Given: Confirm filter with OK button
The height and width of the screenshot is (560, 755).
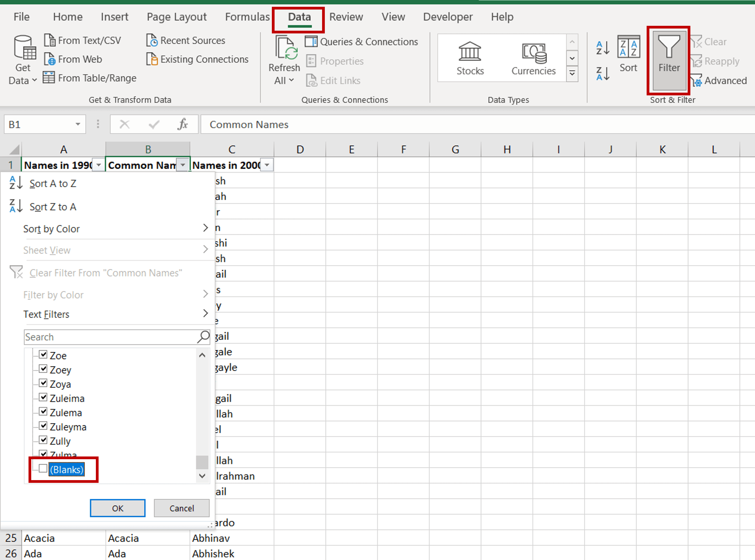Looking at the screenshot, I should [x=117, y=508].
